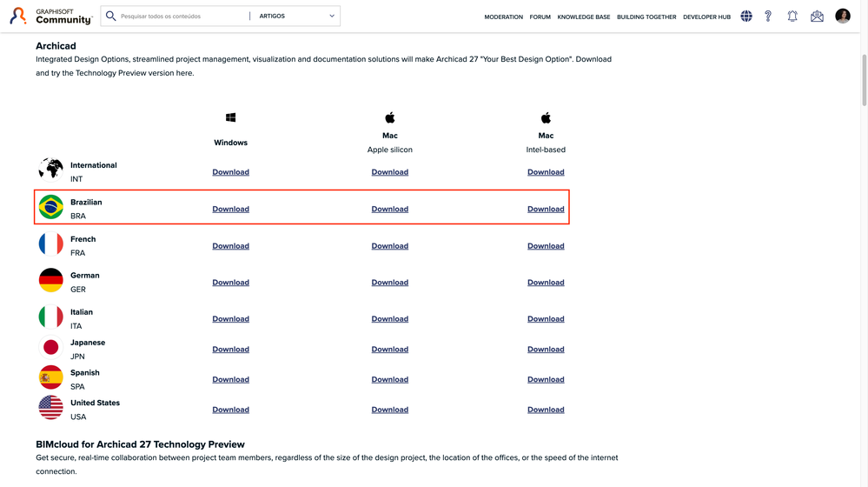This screenshot has width=868, height=487.
Task: Open the language globe icon
Action: [x=746, y=16]
